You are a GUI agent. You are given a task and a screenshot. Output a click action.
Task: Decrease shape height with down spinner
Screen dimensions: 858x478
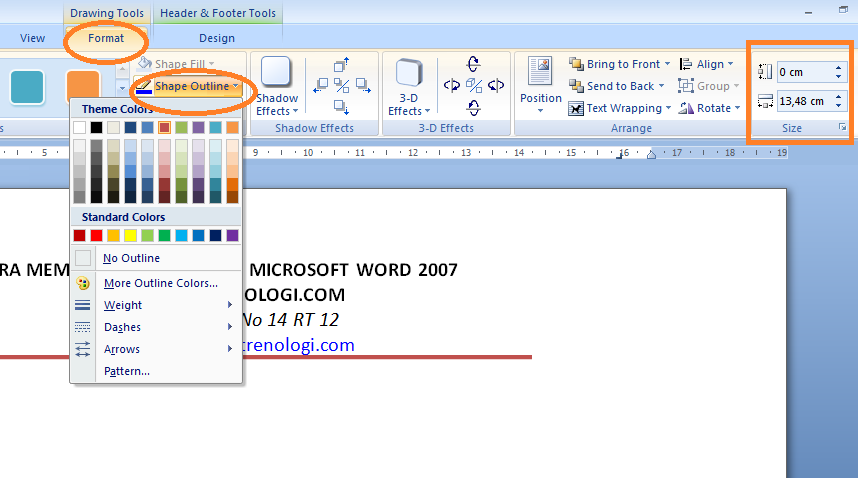pos(838,76)
